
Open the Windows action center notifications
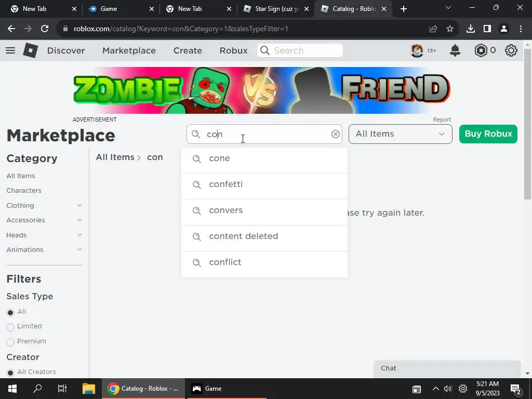pos(515,389)
